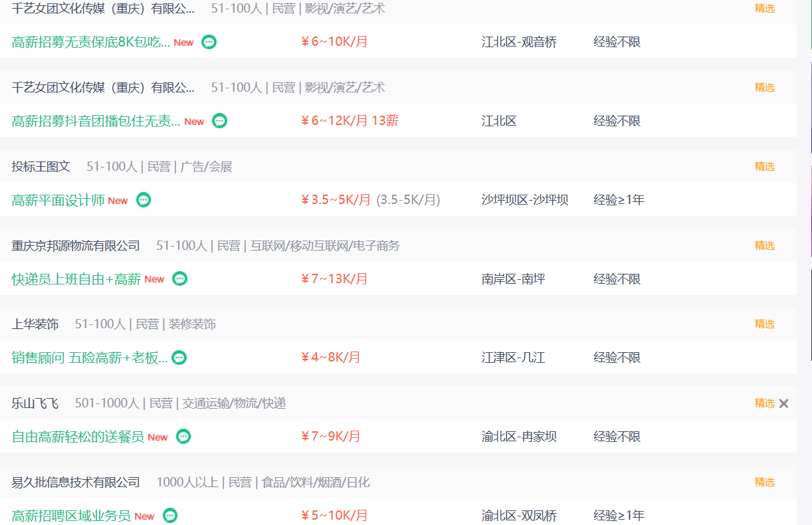Click chat bubble beside 高薪平面设计师

coord(144,200)
